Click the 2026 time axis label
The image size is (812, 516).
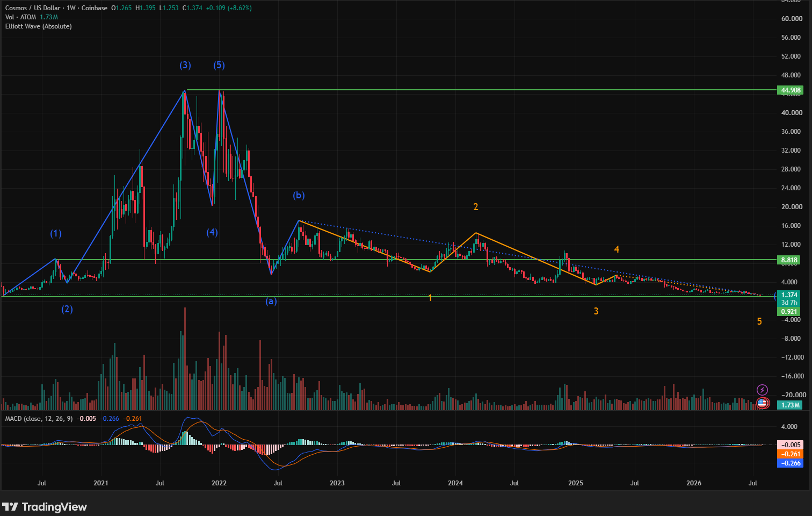[x=694, y=483]
